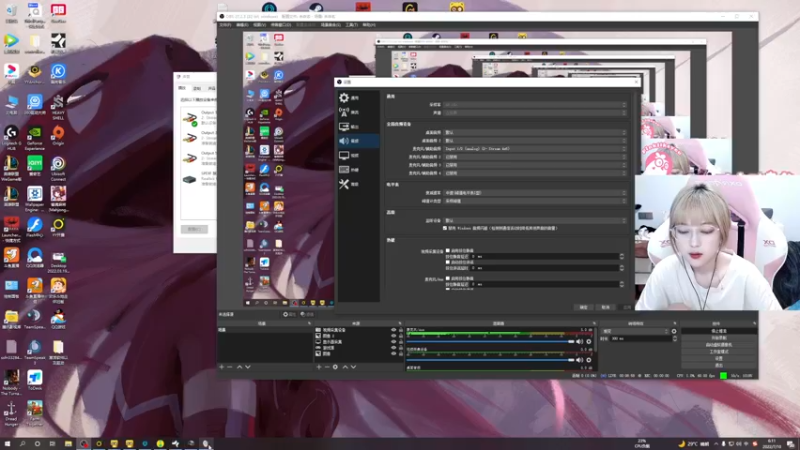Image resolution: width=800 pixels, height=450 pixels.
Task: Open Wallpaper Engine desktop icon
Action: [x=35, y=199]
